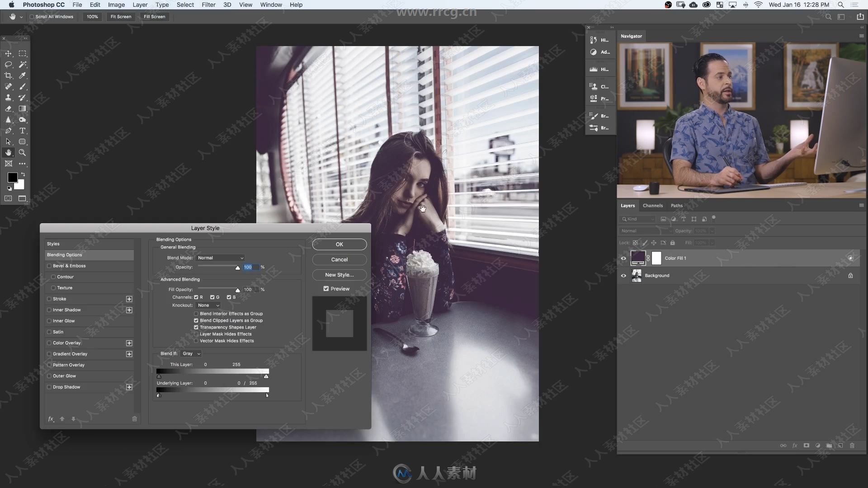Select the Brush tool

[23, 86]
